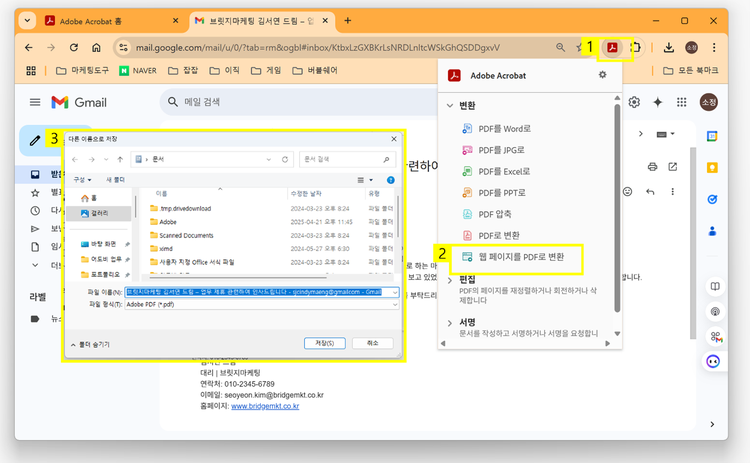The width and height of the screenshot is (750, 463).
Task: Reply to the email with arrow icon
Action: (650, 192)
